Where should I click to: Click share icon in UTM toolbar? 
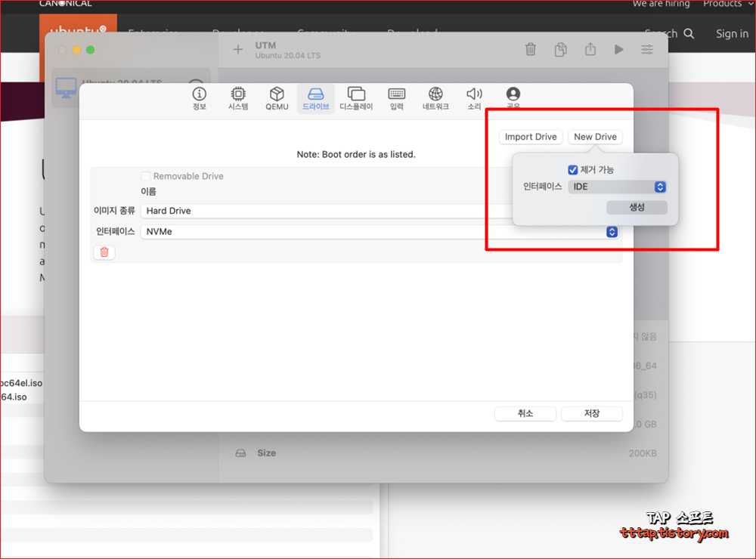590,49
